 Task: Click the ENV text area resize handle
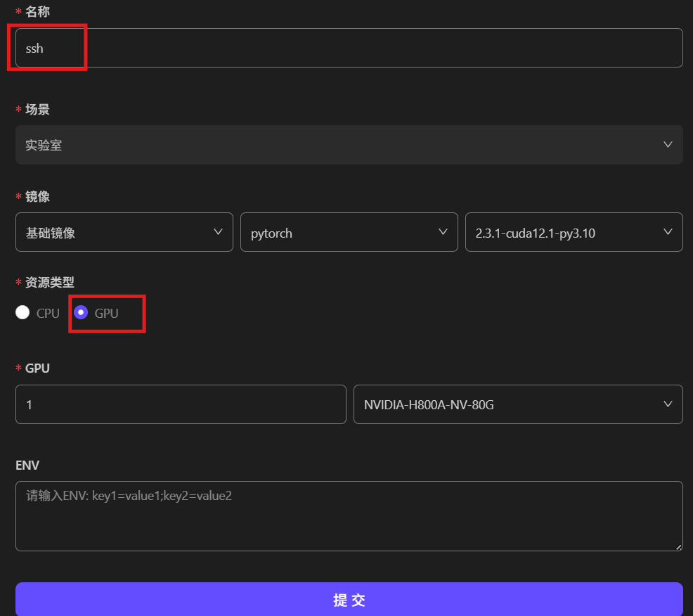pyautogui.click(x=678, y=546)
